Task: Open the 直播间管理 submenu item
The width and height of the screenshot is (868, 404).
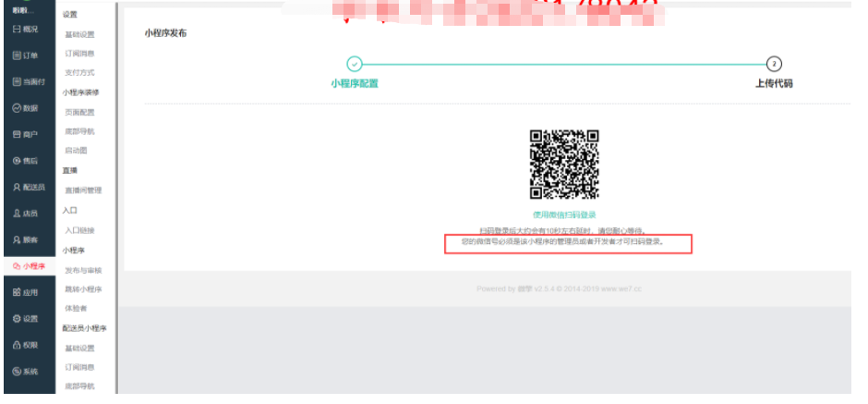Action: (x=84, y=190)
